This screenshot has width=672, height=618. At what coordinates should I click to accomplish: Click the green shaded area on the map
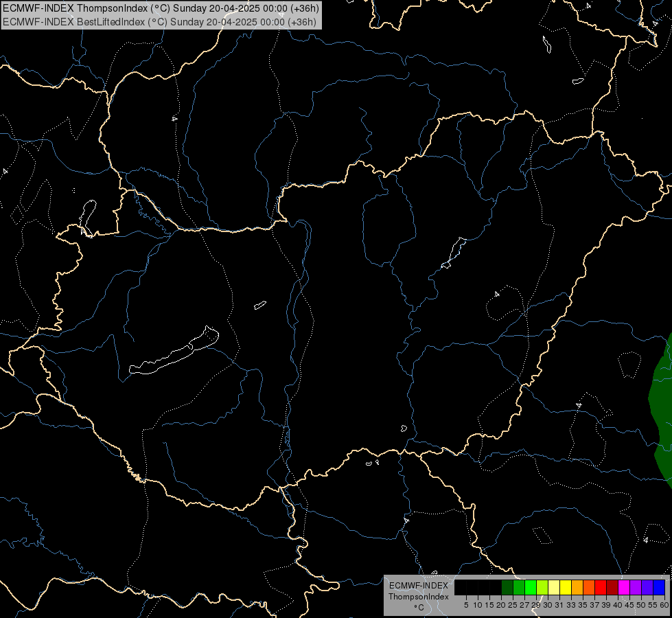tap(661, 407)
